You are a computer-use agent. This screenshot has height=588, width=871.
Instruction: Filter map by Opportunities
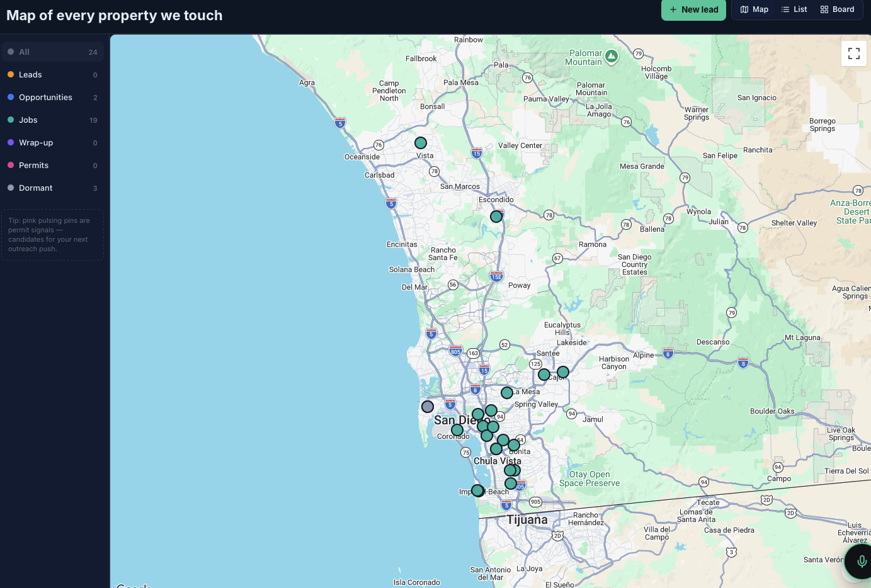coord(52,98)
